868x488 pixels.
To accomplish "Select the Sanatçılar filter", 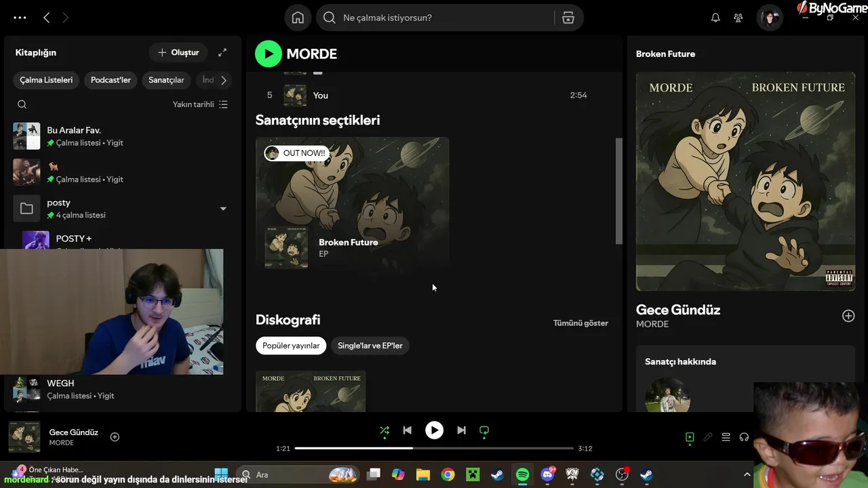I will point(166,80).
